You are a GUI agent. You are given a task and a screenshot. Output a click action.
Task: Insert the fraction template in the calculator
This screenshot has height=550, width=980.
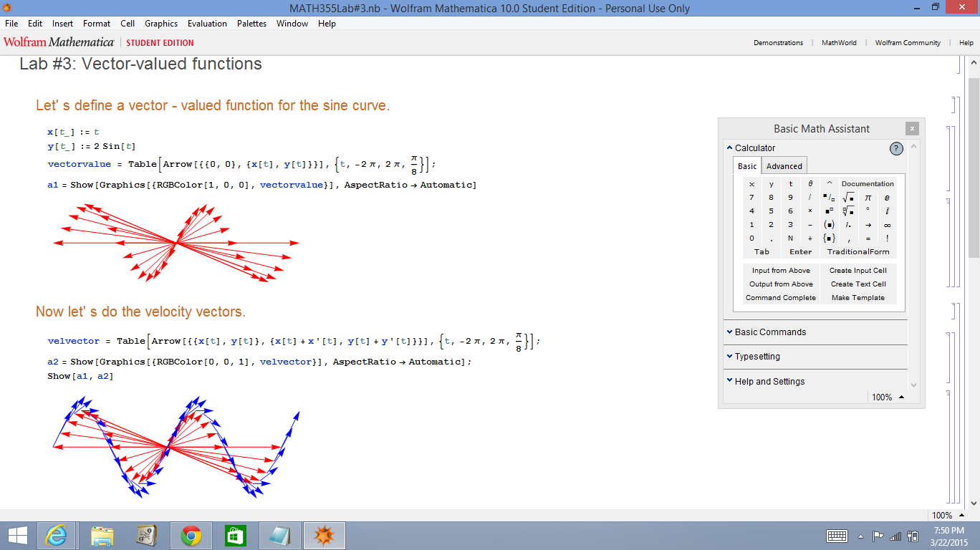click(x=827, y=198)
